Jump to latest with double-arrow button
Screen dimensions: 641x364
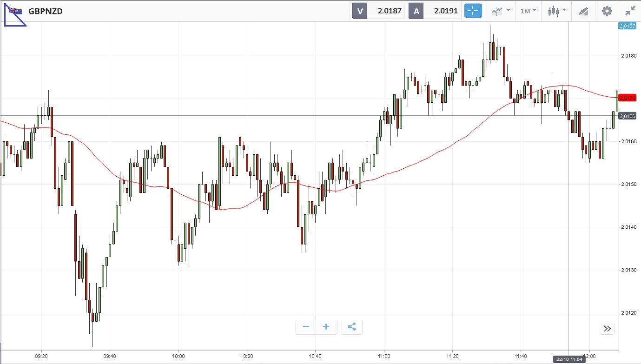pyautogui.click(x=607, y=329)
